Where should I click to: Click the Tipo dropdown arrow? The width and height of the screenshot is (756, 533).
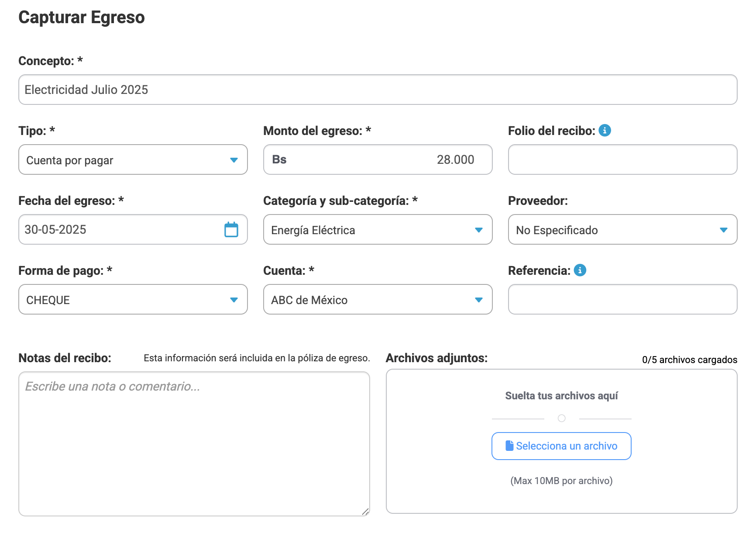[x=234, y=160]
